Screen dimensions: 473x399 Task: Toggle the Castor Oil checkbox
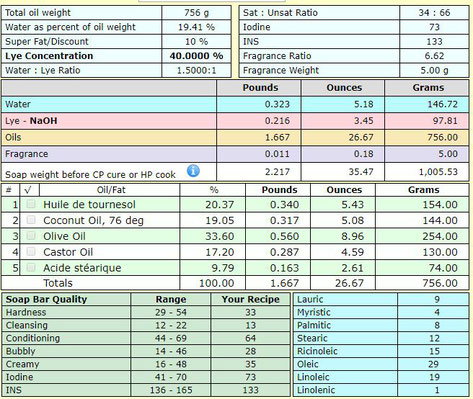(x=31, y=251)
